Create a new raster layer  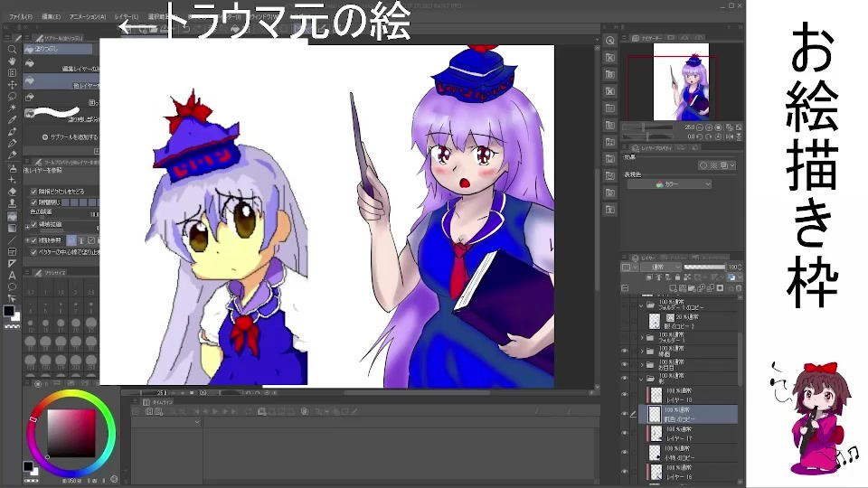pos(673,288)
